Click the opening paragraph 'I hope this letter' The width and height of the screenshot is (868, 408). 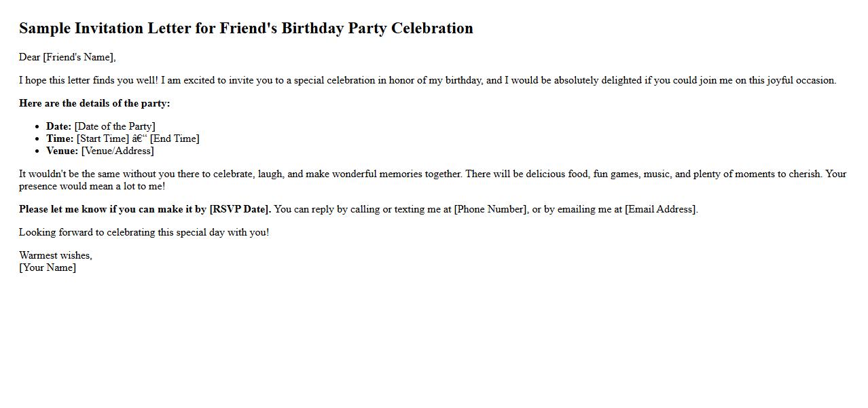(x=427, y=80)
